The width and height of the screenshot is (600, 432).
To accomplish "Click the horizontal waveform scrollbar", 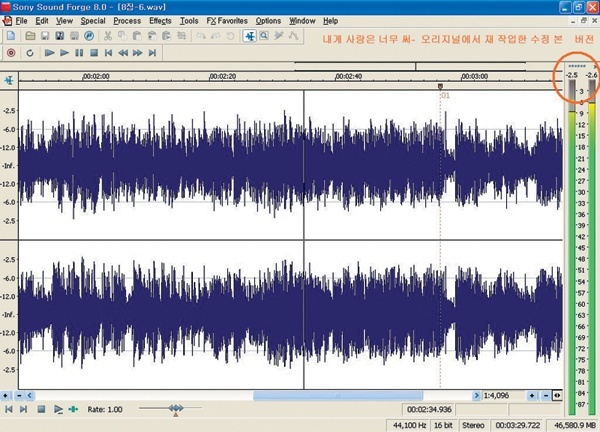I will pos(300,396).
